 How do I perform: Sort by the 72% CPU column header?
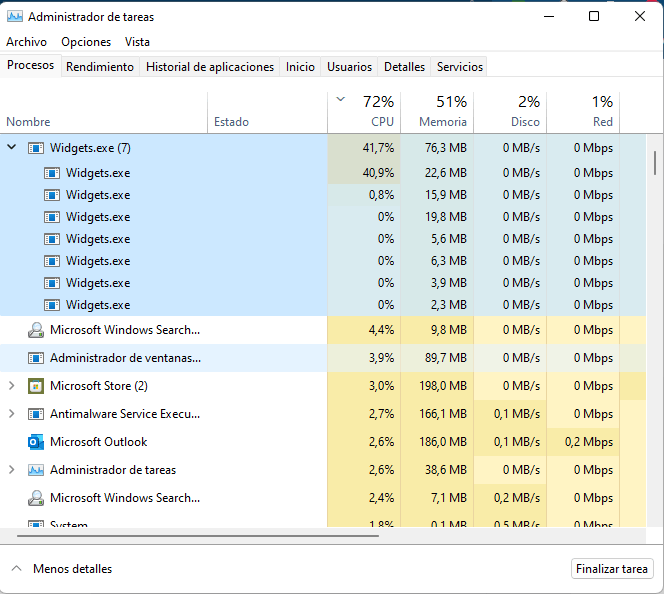pyautogui.click(x=364, y=113)
